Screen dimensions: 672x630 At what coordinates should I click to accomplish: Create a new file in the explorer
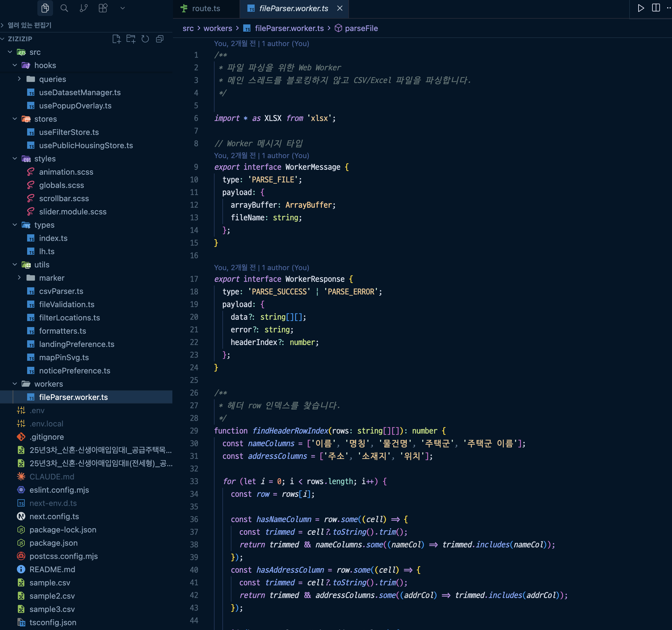click(117, 39)
